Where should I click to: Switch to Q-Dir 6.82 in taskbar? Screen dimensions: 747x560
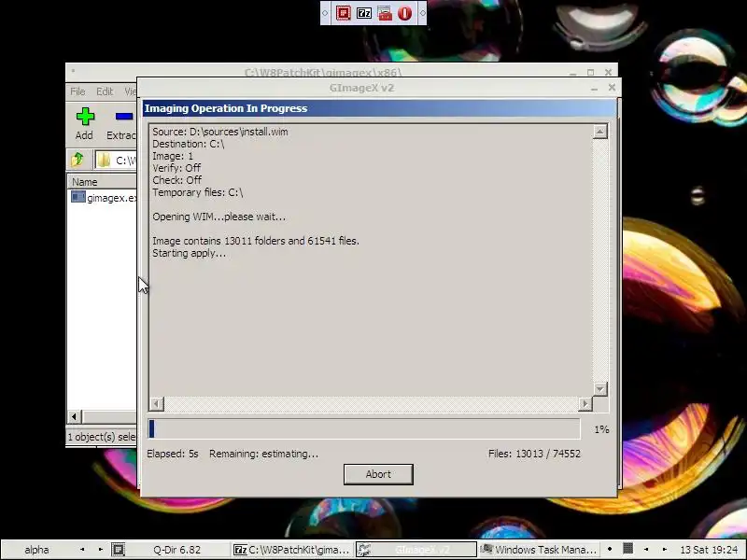[x=176, y=550]
